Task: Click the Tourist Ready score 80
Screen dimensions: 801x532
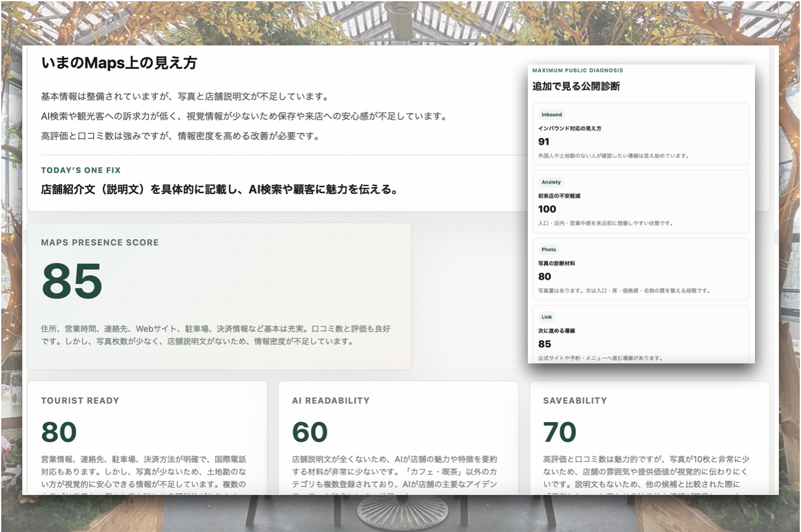Action: click(59, 432)
